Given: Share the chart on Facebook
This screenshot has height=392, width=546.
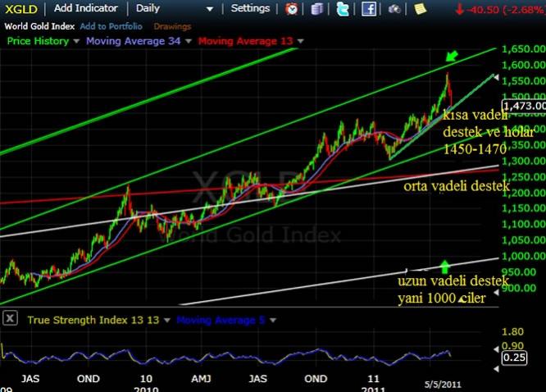Looking at the screenshot, I should (368, 9).
